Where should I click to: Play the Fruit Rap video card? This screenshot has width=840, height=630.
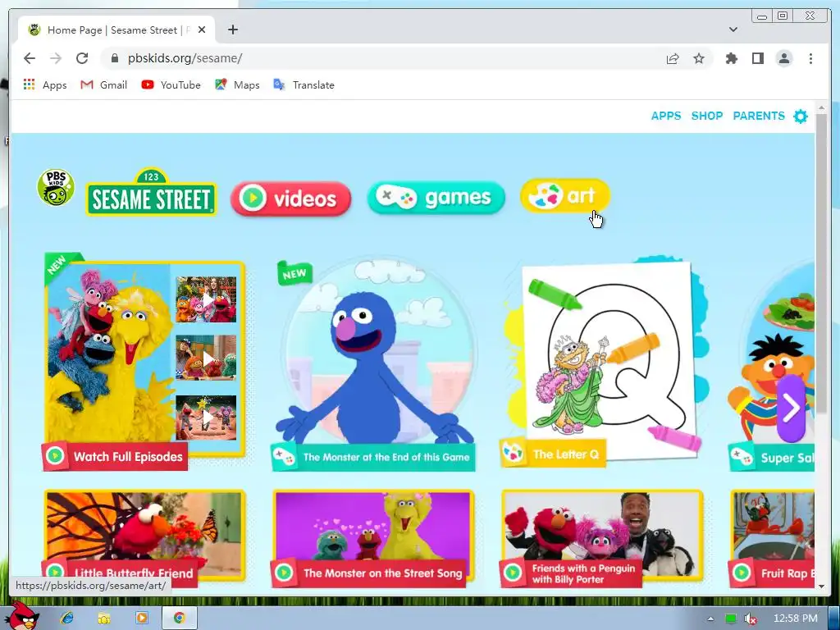[772, 537]
